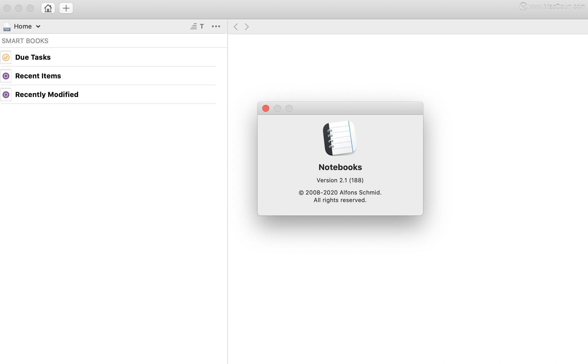Click the plus icon to add a new book
The height and width of the screenshot is (364, 588).
click(66, 8)
